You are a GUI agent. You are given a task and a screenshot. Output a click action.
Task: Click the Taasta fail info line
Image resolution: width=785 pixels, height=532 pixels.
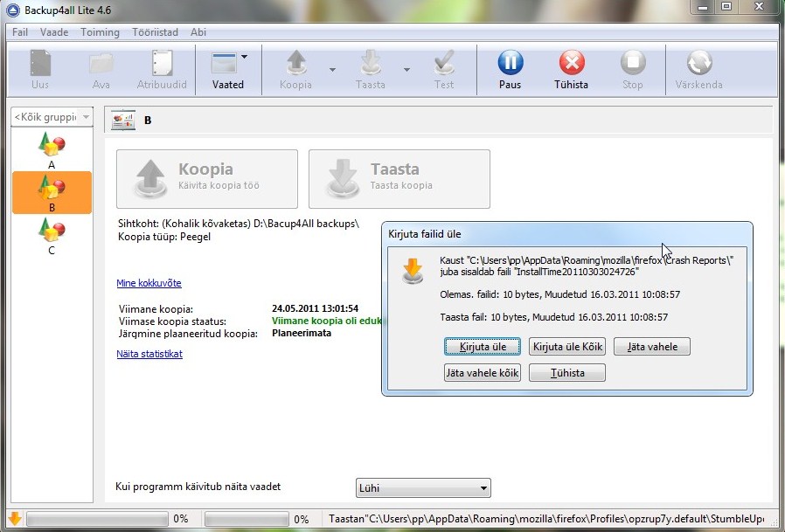click(553, 317)
